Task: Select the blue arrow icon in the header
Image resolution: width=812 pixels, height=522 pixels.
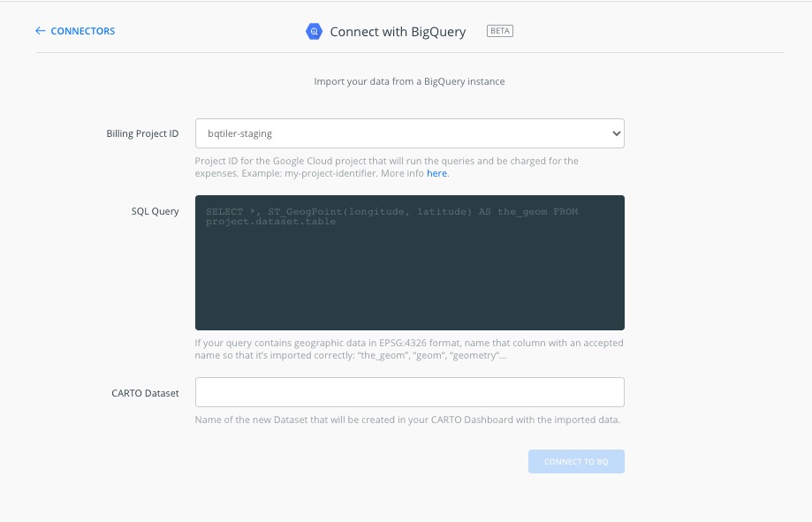Action: click(x=39, y=30)
